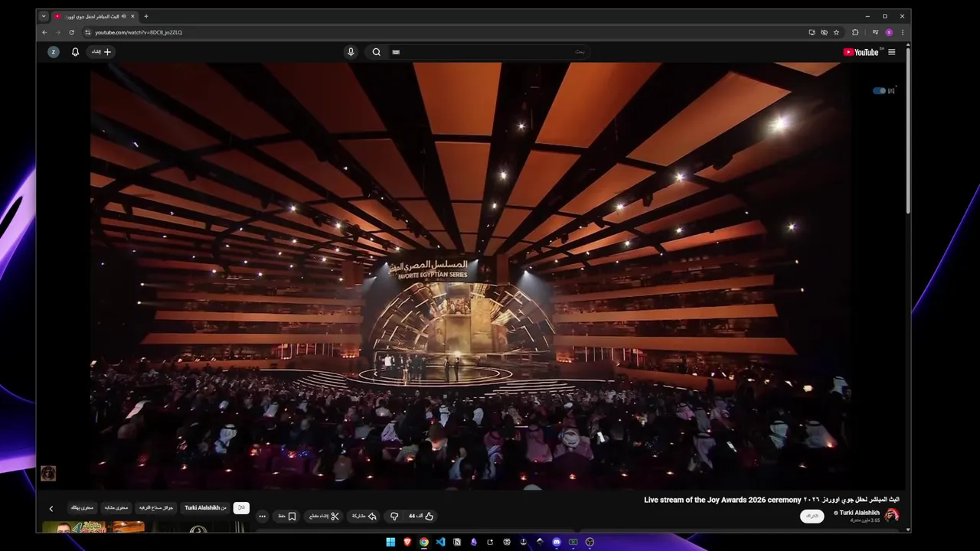Open Chrome three-dot menu
The image size is (980, 551).
903,32
